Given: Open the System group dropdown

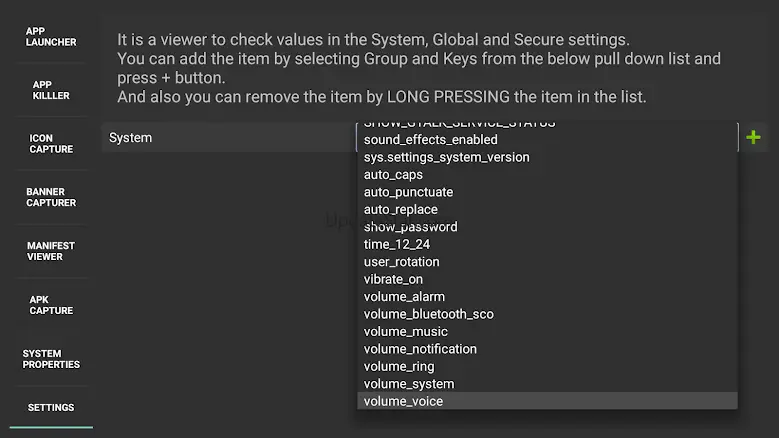Looking at the screenshot, I should pos(226,137).
